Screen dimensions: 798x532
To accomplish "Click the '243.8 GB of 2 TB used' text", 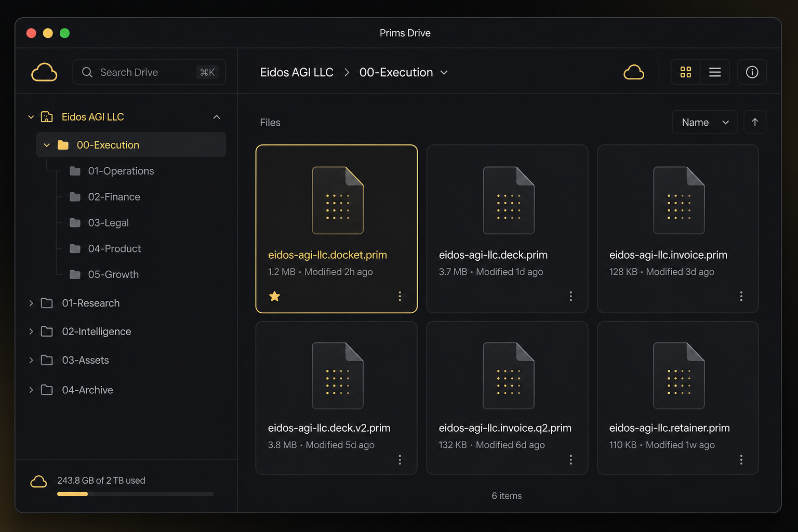I will click(101, 481).
